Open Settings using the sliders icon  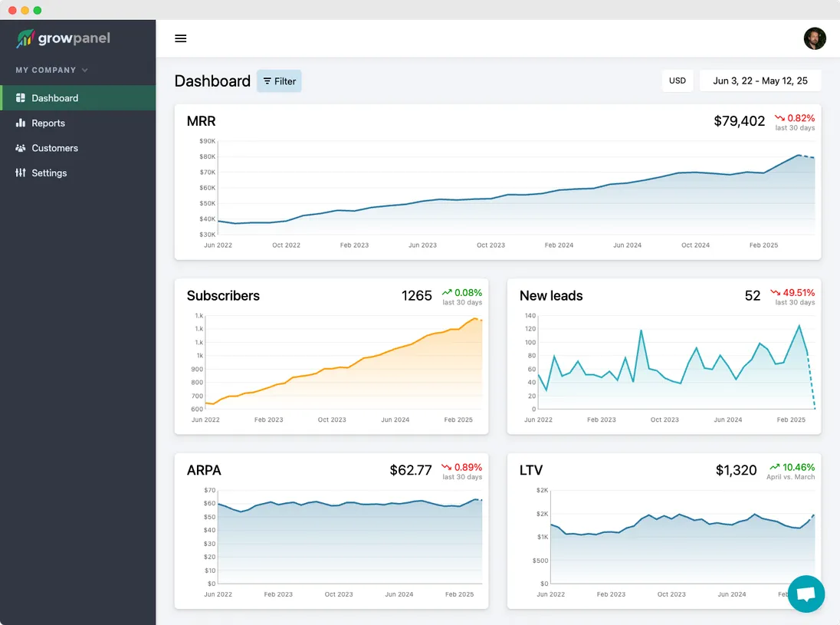[21, 173]
